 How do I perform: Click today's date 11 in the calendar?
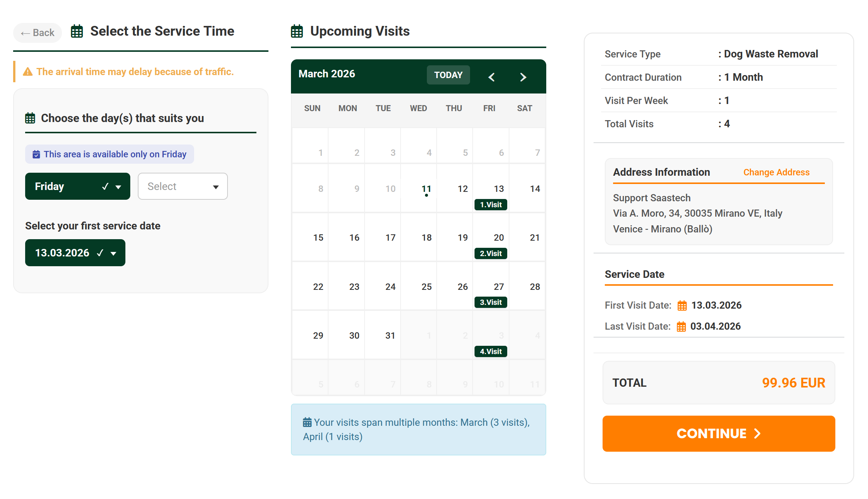(426, 189)
